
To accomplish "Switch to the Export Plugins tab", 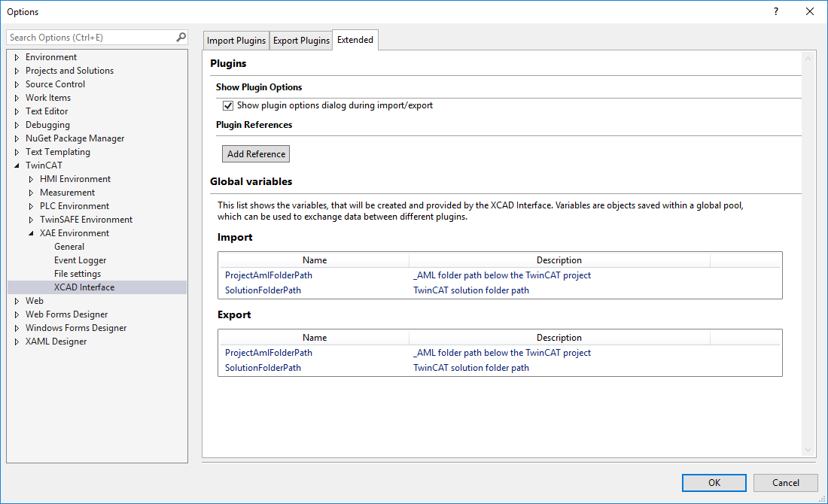I will tap(301, 41).
